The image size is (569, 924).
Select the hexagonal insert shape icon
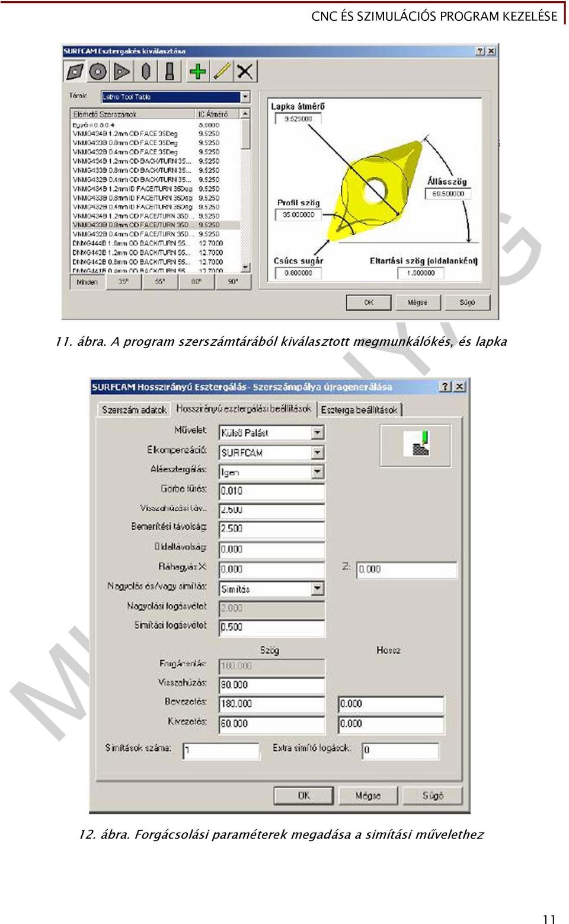[146, 72]
